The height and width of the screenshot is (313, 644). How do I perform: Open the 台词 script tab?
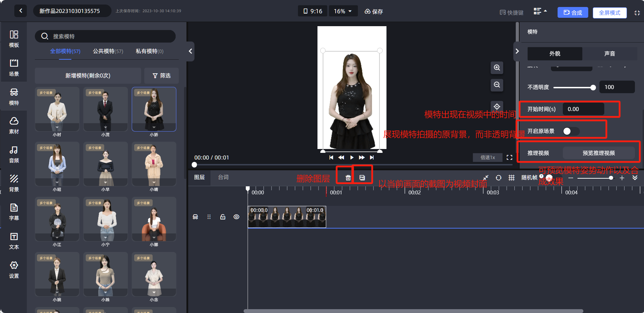[x=223, y=177]
